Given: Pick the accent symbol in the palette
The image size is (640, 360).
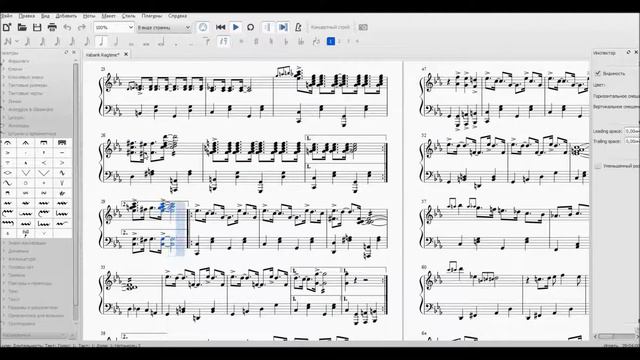Looking at the screenshot, I should [x=8, y=153].
